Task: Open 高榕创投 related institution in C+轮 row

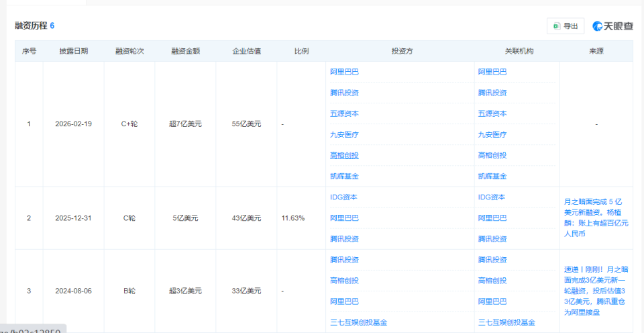Action: point(492,155)
